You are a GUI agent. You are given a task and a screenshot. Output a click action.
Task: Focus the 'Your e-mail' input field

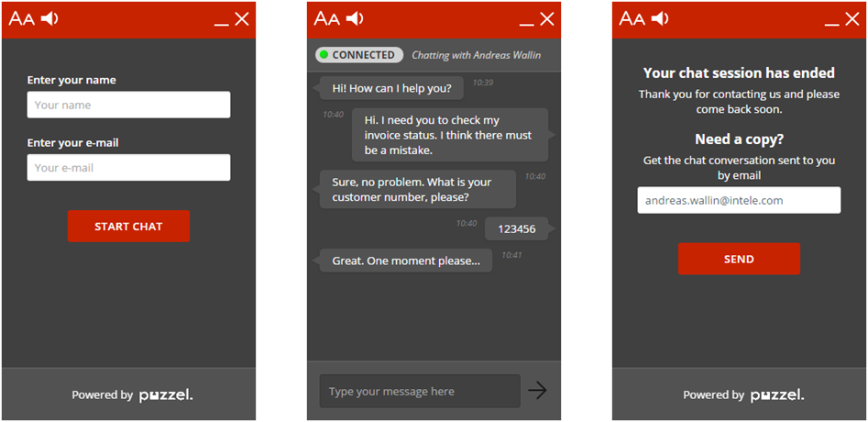(x=128, y=168)
